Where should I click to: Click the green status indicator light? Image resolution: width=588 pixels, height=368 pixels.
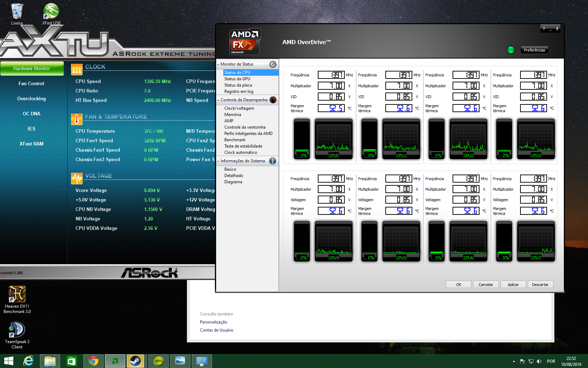511,50
